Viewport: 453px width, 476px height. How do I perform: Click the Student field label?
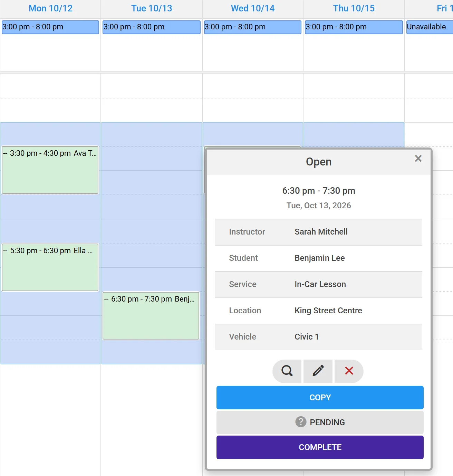point(243,258)
